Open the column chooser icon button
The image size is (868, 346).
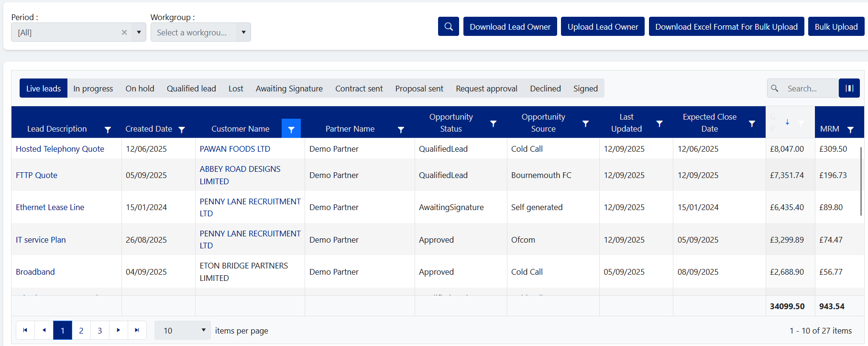click(x=849, y=89)
